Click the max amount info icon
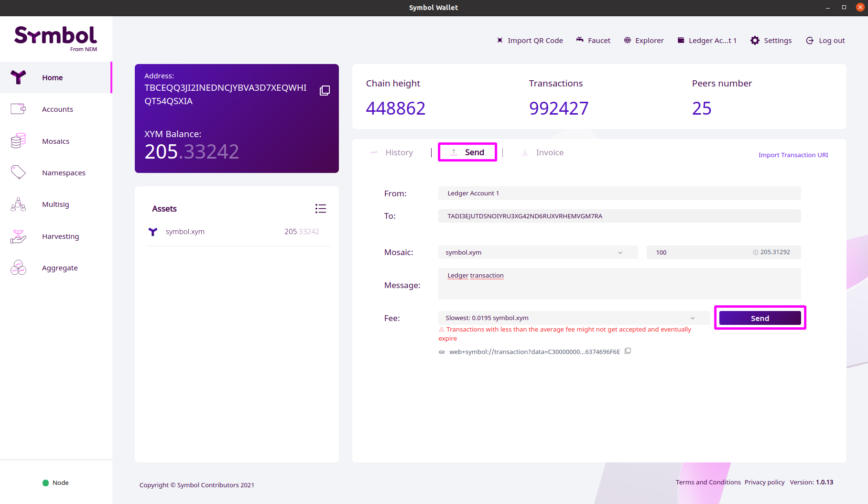 [756, 252]
